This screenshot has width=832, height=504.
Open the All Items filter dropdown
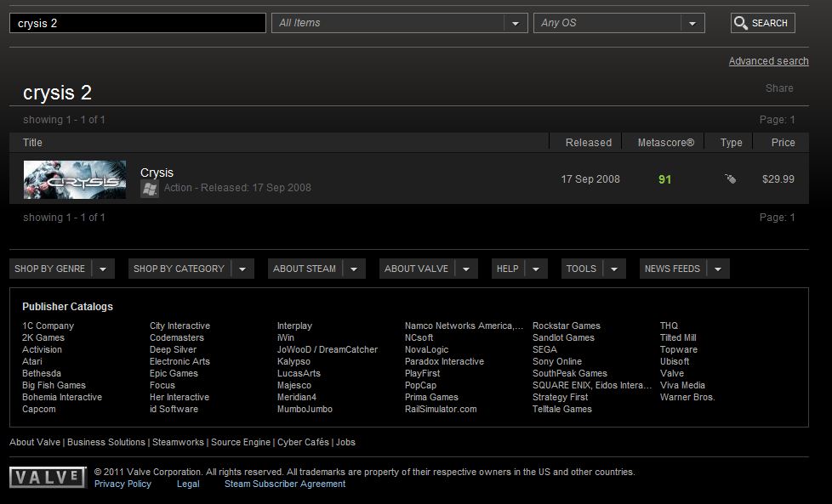coord(400,23)
